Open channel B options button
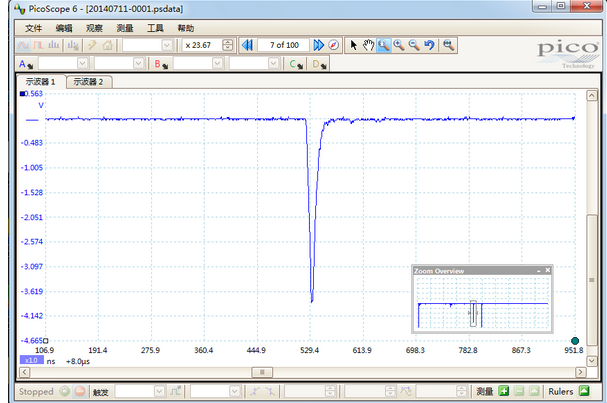The image size is (607, 403). coord(160,64)
